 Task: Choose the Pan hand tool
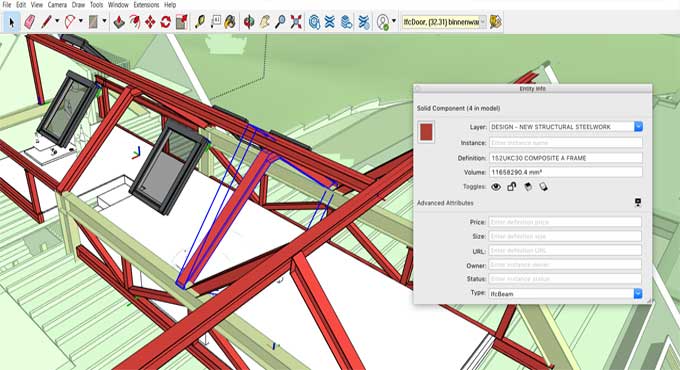[265, 22]
